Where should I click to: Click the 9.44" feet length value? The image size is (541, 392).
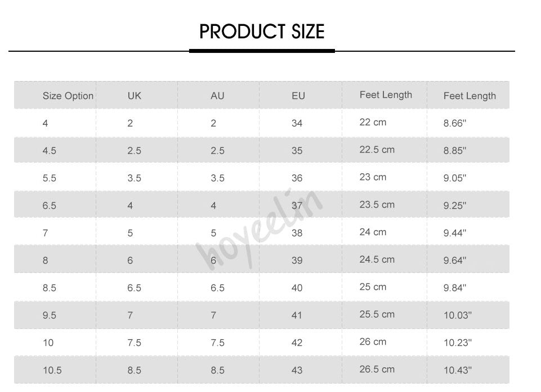tap(455, 233)
